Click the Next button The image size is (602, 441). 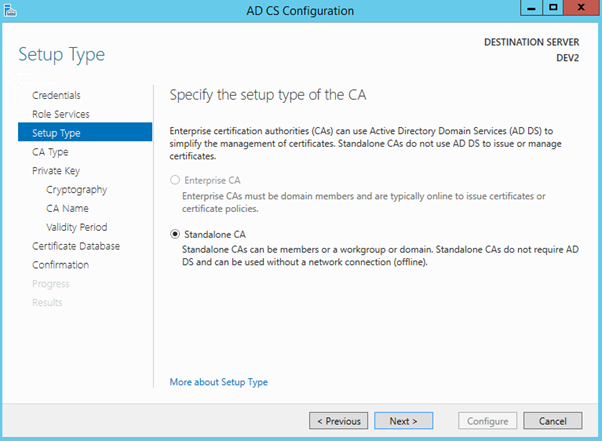point(404,421)
